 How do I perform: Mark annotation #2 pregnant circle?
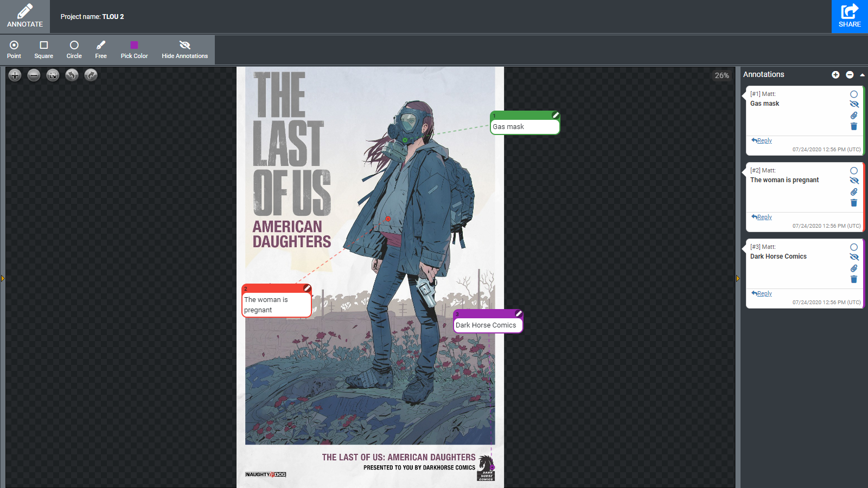854,171
